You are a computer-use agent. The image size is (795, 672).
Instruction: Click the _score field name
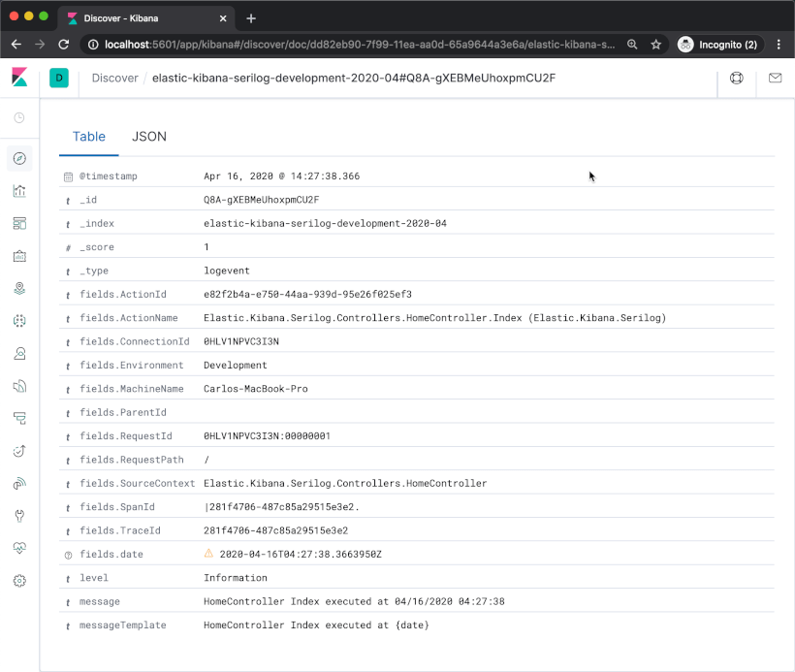(x=97, y=247)
